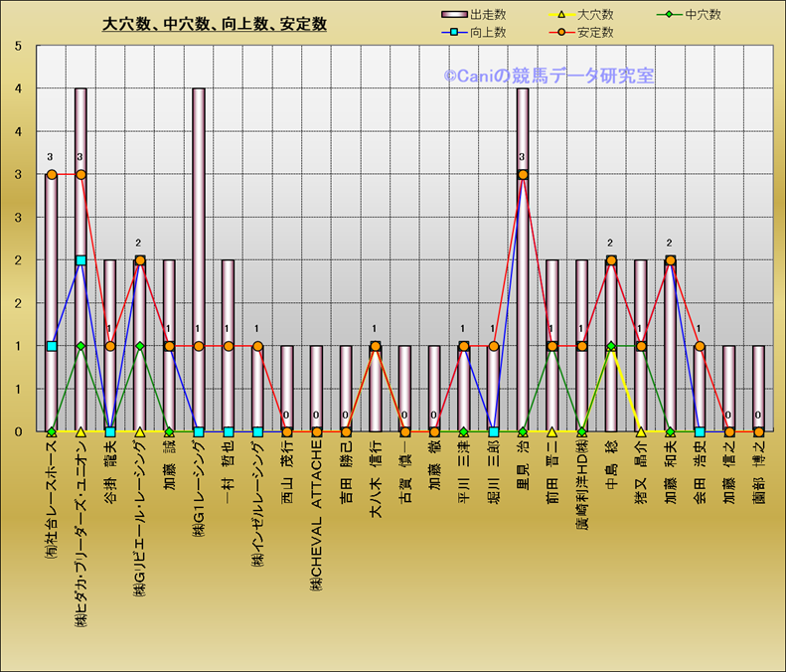Select the 廣崎利洋HD㈱ category label
The width and height of the screenshot is (786, 672).
coord(581,497)
